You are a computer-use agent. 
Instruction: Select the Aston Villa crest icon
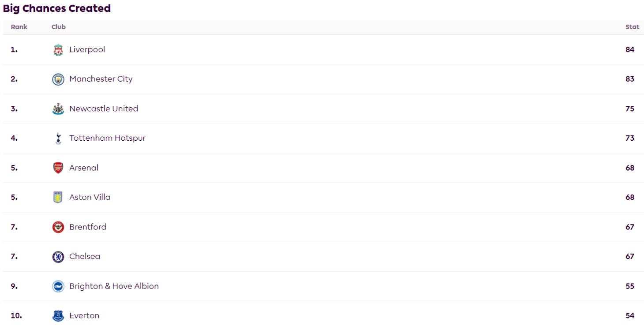(58, 198)
